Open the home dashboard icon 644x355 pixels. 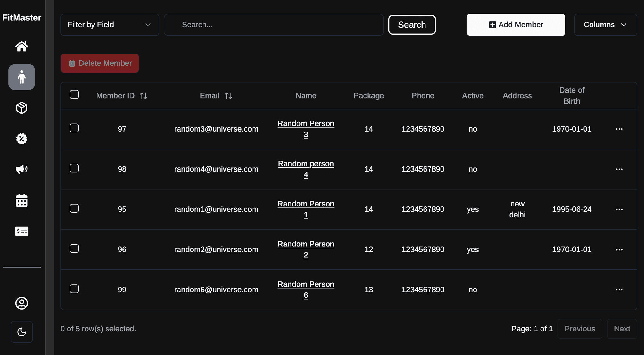click(22, 46)
